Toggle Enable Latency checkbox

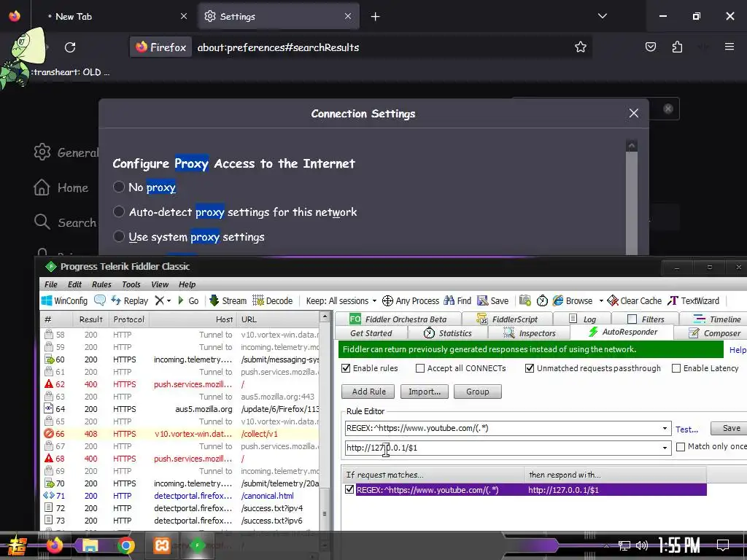[x=676, y=368]
